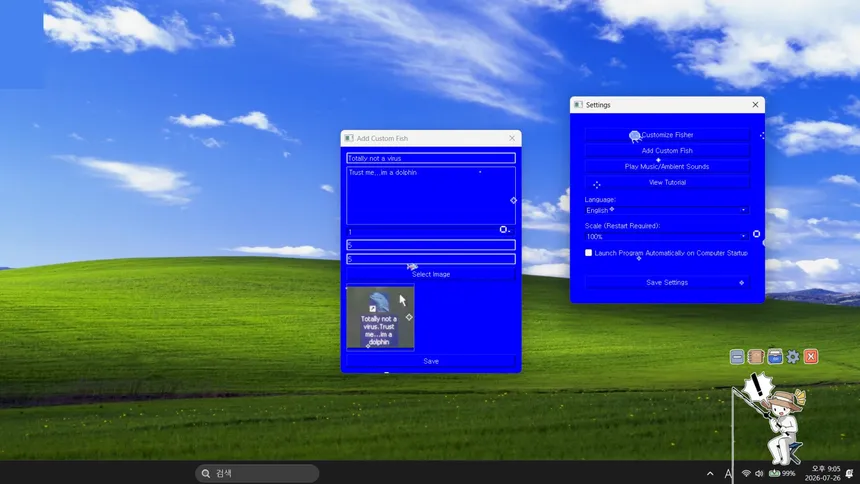Image resolution: width=860 pixels, height=484 pixels.
Task: Open the rarity dropdown showing 1
Action: (431, 232)
